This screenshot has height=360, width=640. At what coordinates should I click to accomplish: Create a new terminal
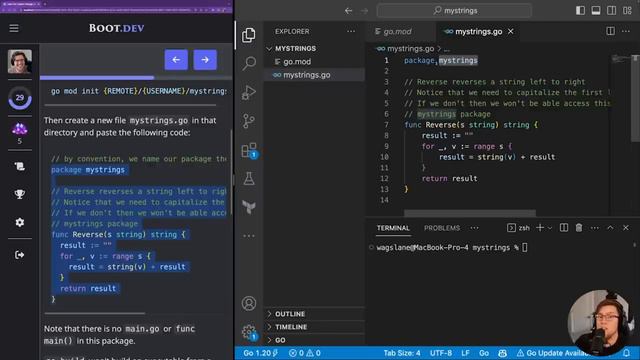pos(540,228)
